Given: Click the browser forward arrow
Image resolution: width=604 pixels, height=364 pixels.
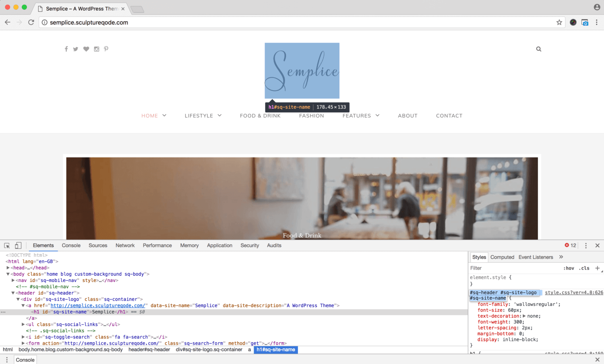Looking at the screenshot, I should pos(19,22).
